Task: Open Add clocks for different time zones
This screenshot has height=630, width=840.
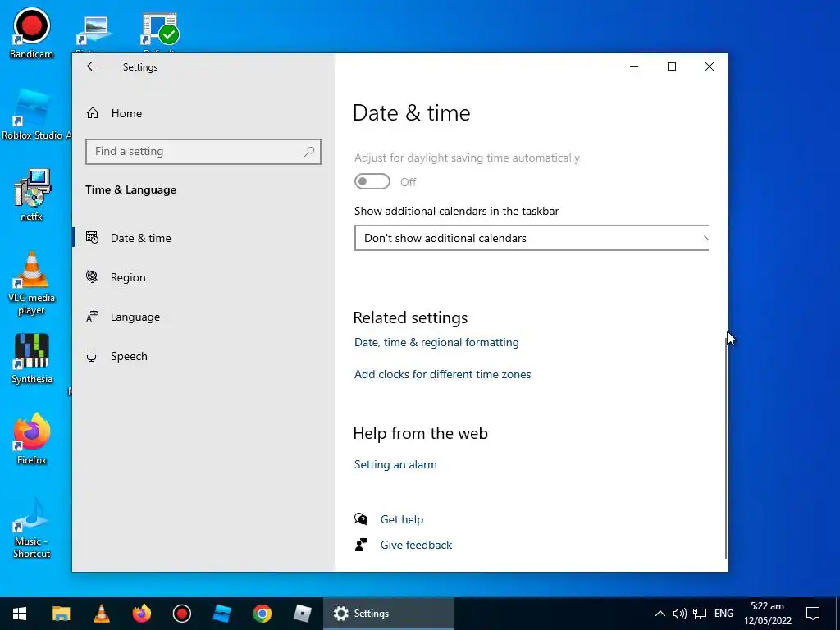Action: pos(442,374)
